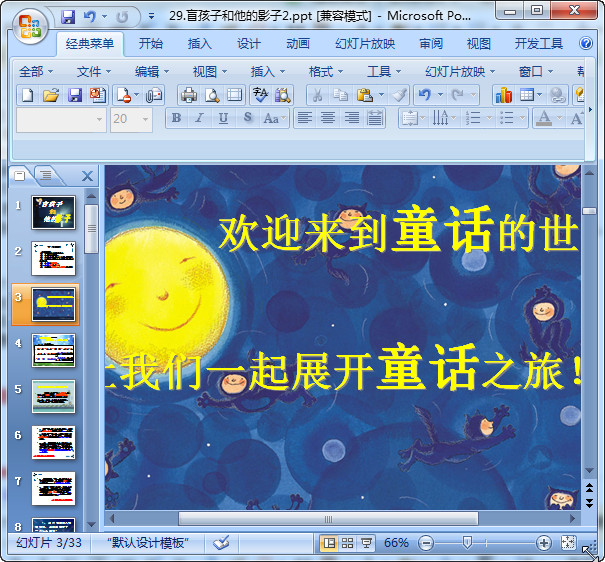Open Print Preview icon

click(211, 95)
